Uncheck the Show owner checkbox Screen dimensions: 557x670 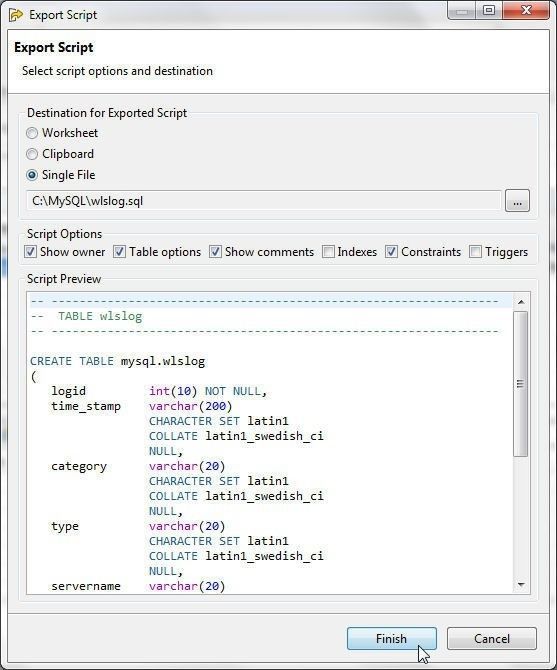point(30,252)
